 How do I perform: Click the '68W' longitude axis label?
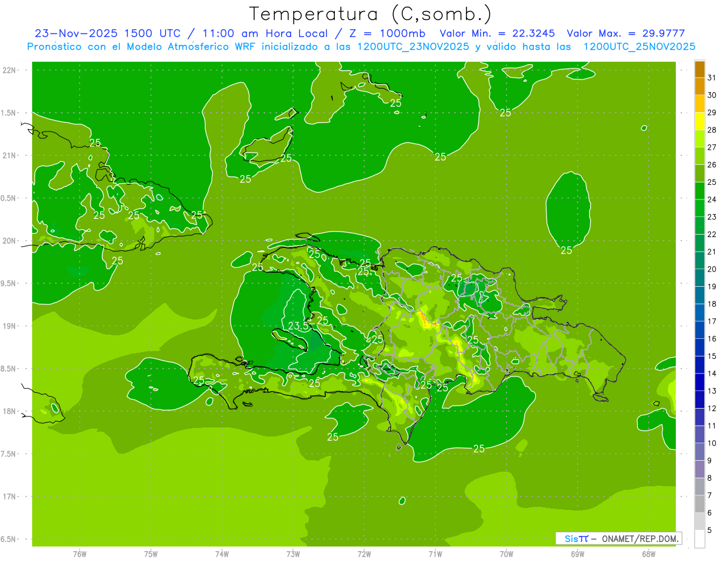click(649, 554)
